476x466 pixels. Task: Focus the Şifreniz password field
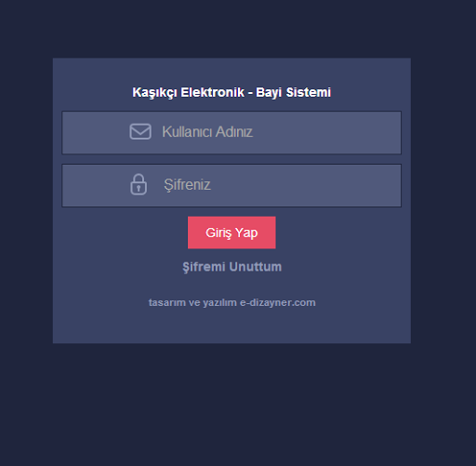(x=231, y=185)
